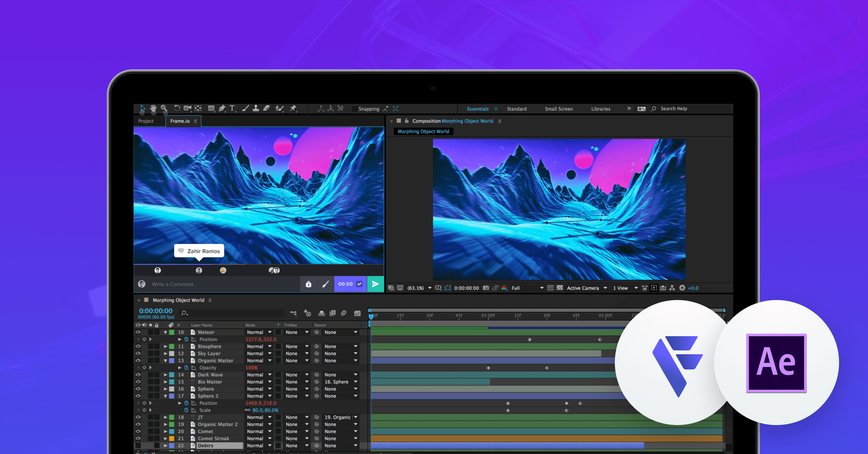This screenshot has height=454, width=868.
Task: Hide the Biosphere layer eye icon
Action: point(138,346)
